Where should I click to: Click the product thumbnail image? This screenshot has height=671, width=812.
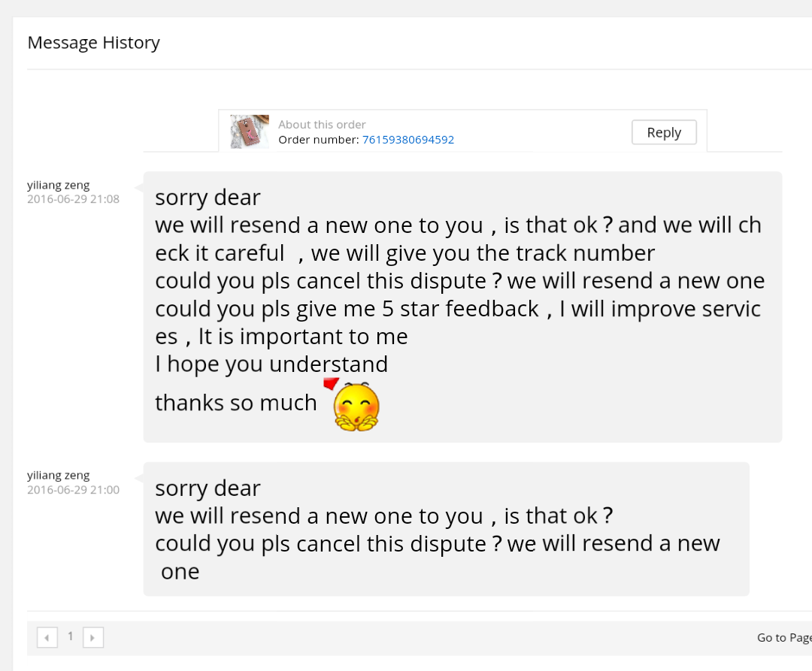[250, 132]
